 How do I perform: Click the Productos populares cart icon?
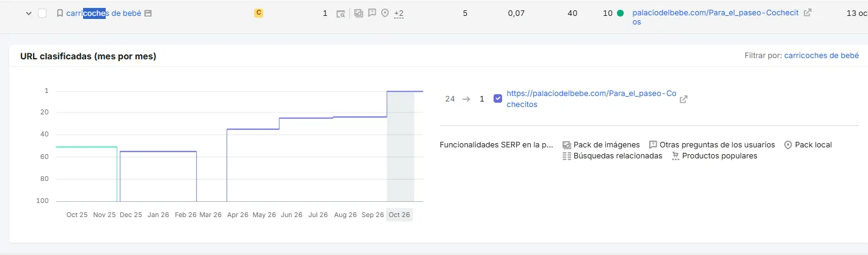pos(675,156)
